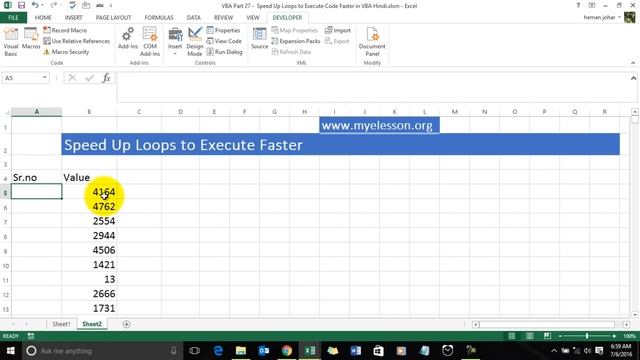Open Task View on taskbar
Image resolution: width=640 pixels, height=360 pixels.
pos(195,351)
